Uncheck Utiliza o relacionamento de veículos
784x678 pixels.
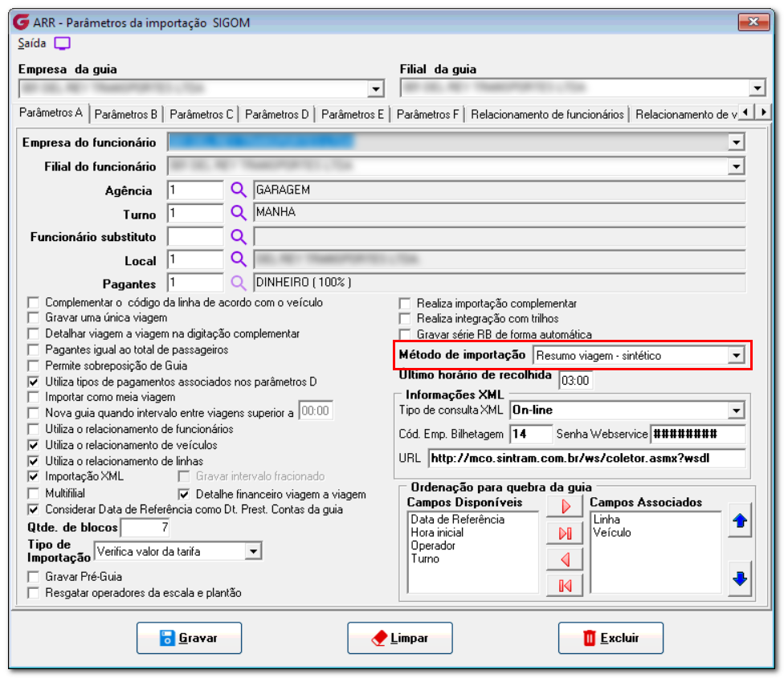pyautogui.click(x=34, y=445)
